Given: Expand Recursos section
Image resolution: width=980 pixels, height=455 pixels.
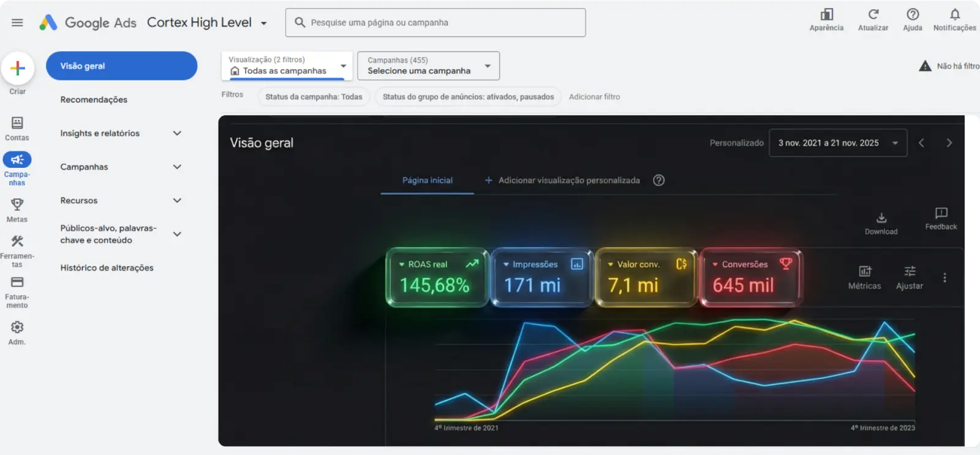Looking at the screenshot, I should coord(177,200).
